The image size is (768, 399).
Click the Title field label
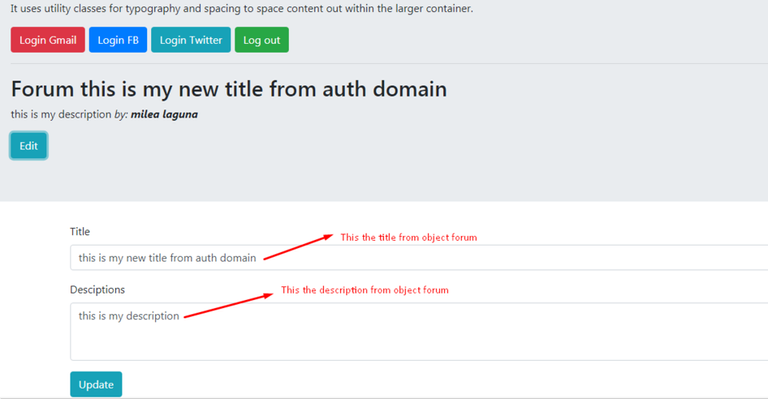(80, 232)
